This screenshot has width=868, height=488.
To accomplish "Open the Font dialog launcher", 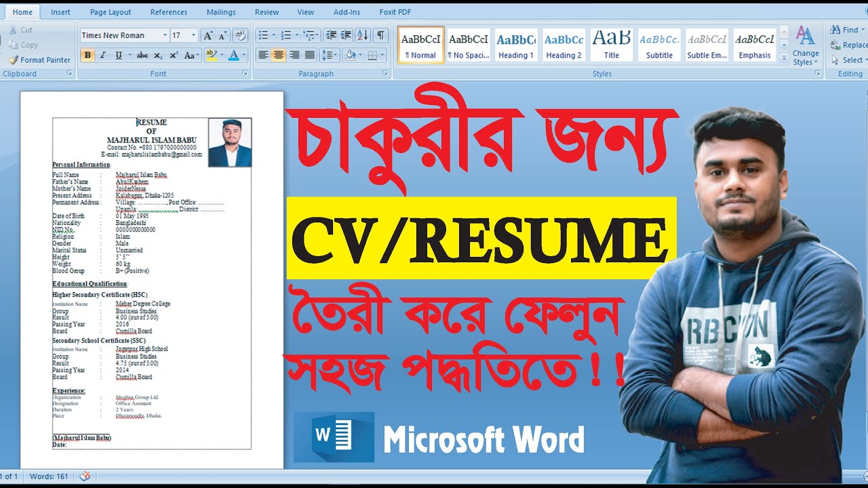I will [x=245, y=73].
